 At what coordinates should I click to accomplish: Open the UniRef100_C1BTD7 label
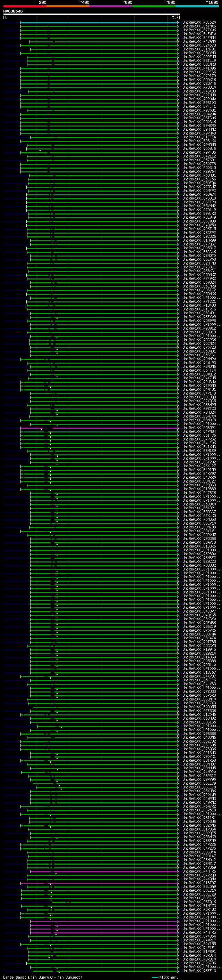[x=199, y=883]
